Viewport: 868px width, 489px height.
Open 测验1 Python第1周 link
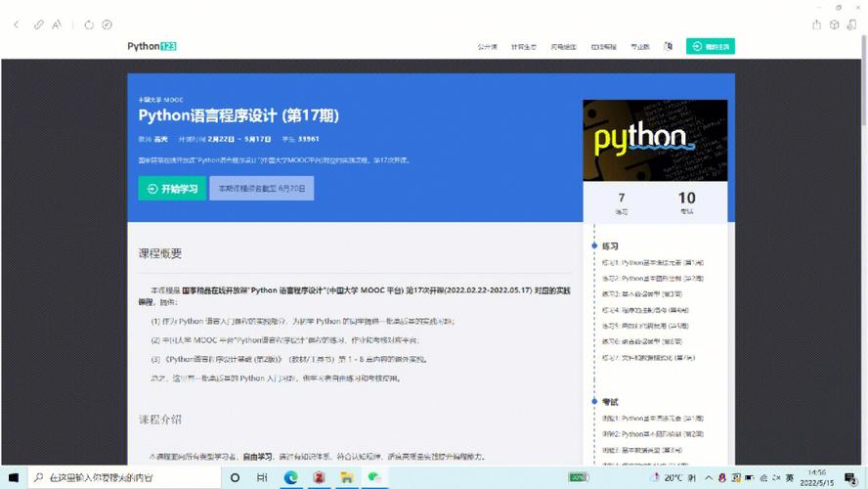click(653, 419)
